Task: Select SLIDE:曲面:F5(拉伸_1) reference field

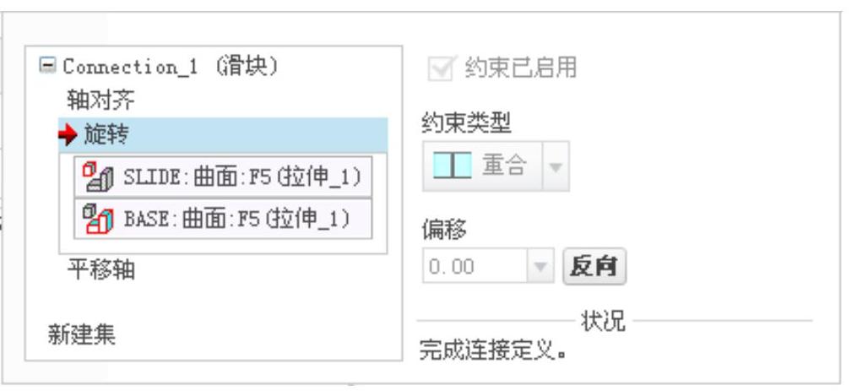Action: [x=223, y=176]
